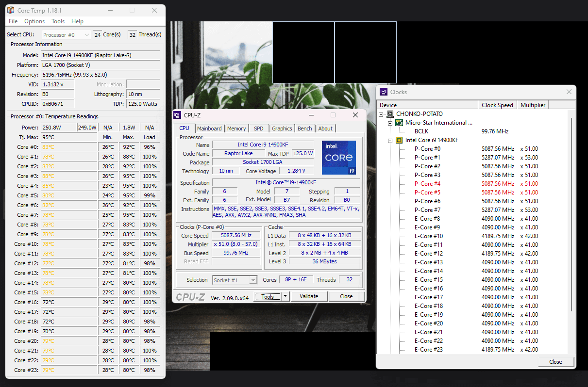Click the Clocks window title icon
588x387 pixels.
click(x=384, y=92)
